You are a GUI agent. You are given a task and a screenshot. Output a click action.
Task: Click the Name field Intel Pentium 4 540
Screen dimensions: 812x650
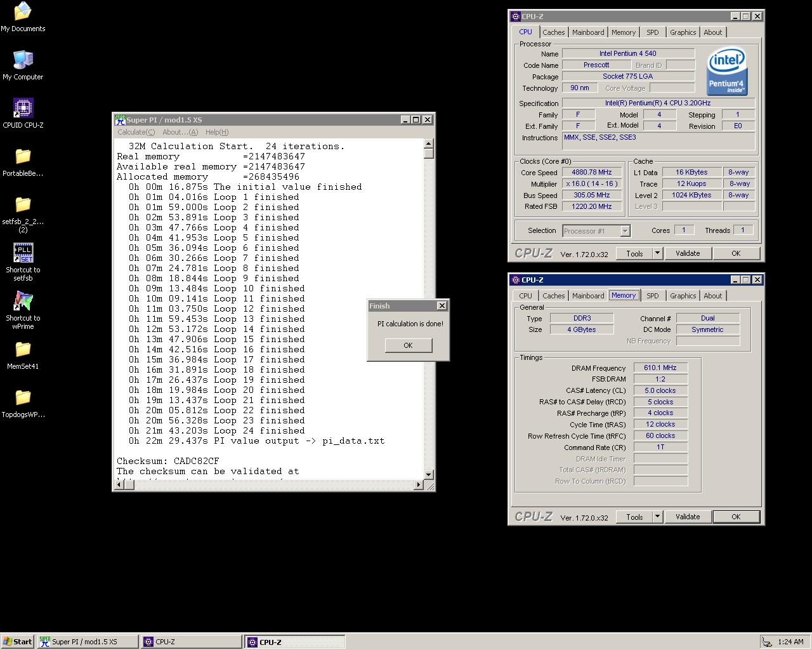[628, 53]
